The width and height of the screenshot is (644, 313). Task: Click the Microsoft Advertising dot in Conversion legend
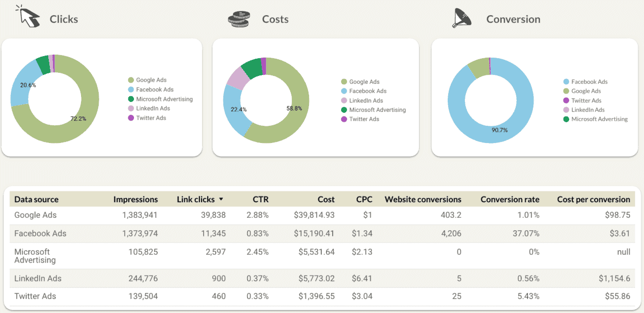coord(566,119)
